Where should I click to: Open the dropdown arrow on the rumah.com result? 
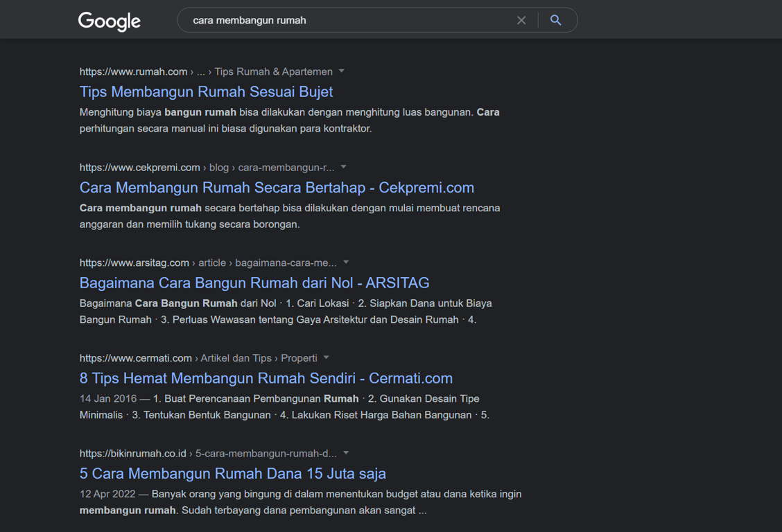tap(340, 71)
